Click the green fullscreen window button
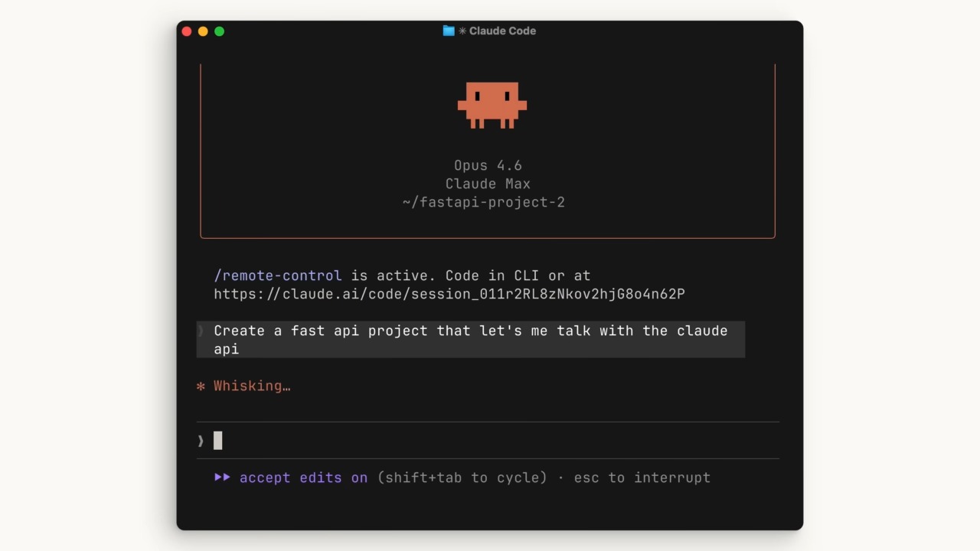Image resolution: width=980 pixels, height=551 pixels. point(220,31)
